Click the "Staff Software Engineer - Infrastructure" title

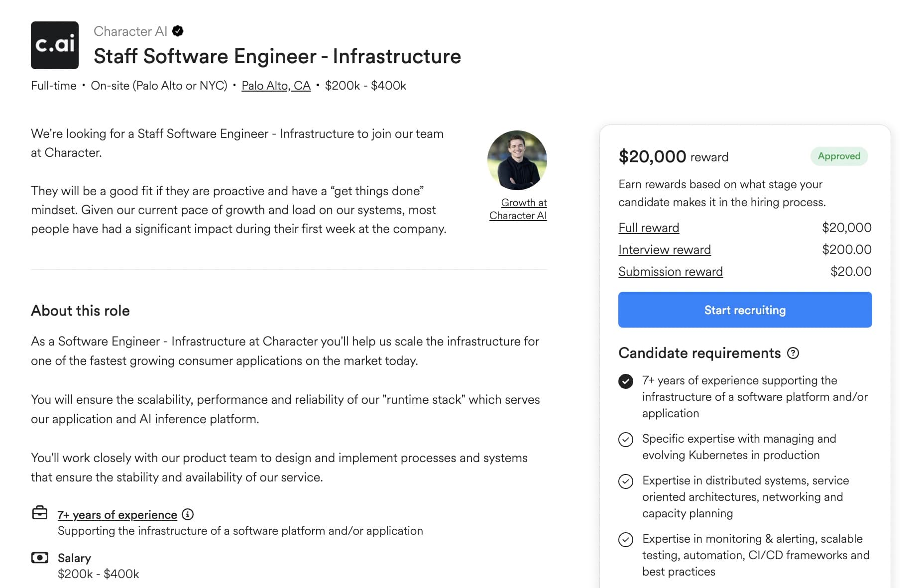pyautogui.click(x=277, y=56)
